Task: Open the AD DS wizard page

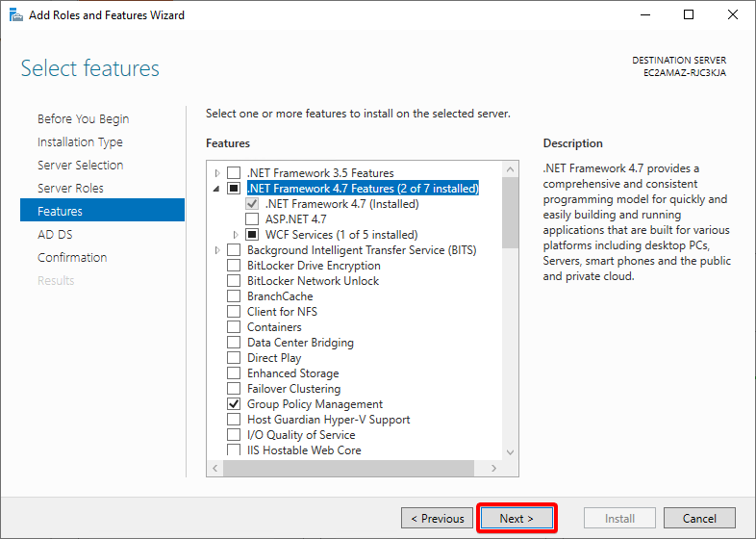Action: pyautogui.click(x=55, y=235)
